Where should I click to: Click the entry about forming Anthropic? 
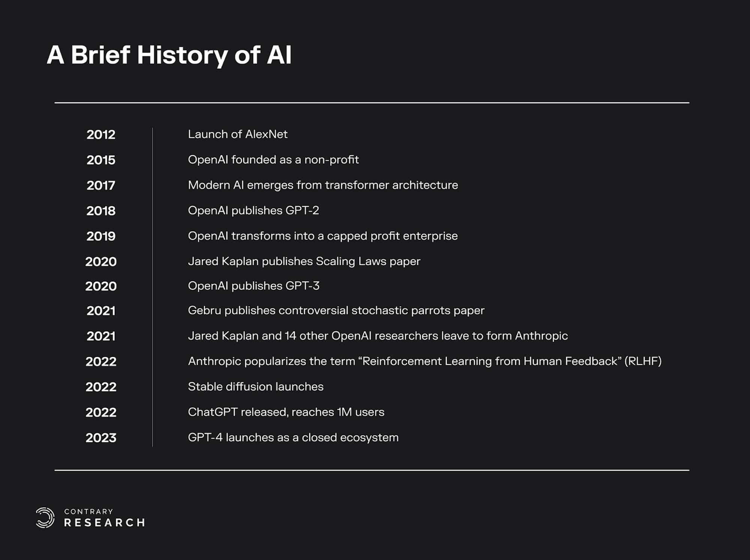tap(378, 336)
